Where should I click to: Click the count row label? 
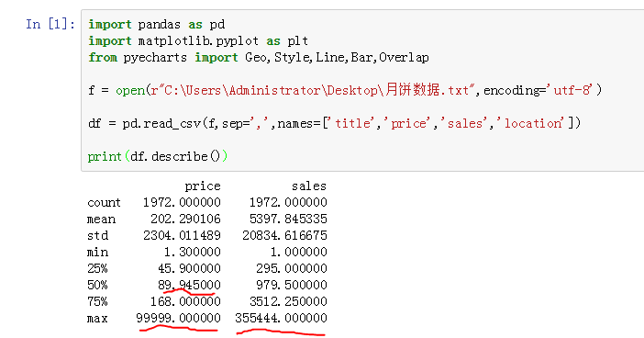point(104,202)
